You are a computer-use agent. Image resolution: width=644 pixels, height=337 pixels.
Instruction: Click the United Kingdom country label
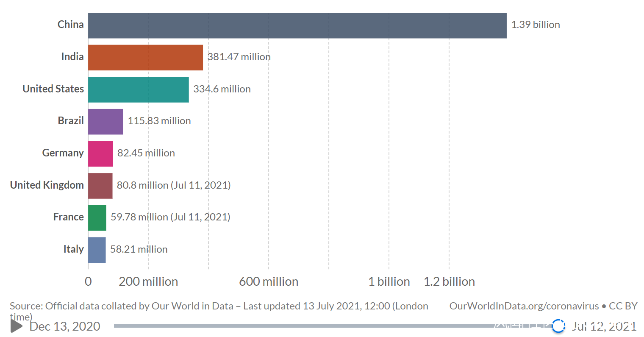[47, 185]
